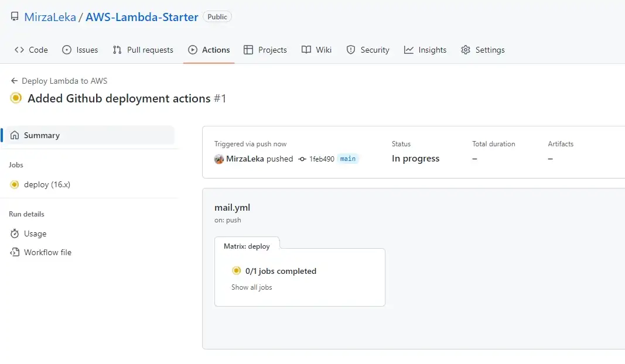The image size is (625, 364).
Task: Click the main branch label
Action: pos(348,159)
